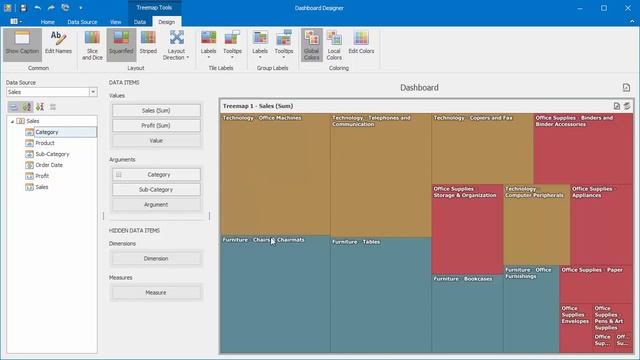Screen dimensions: 640x360
Task: Click the treemap caption values layers icon
Action: pyautogui.click(x=627, y=106)
